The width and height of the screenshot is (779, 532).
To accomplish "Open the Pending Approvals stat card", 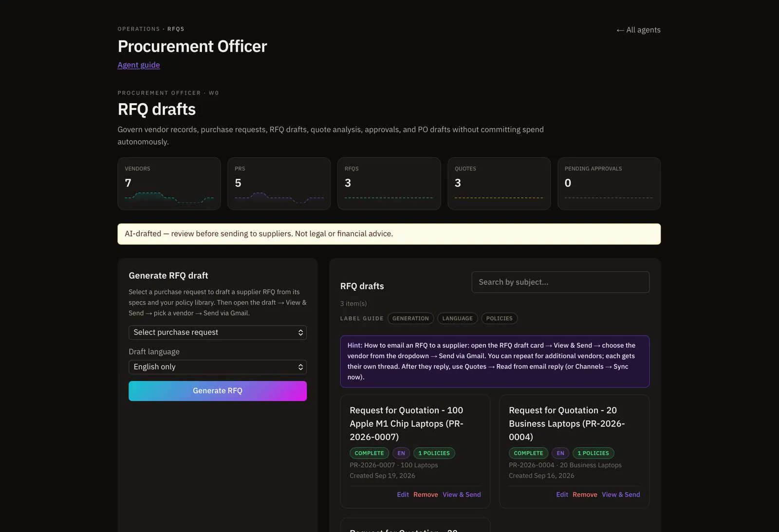I will (609, 183).
